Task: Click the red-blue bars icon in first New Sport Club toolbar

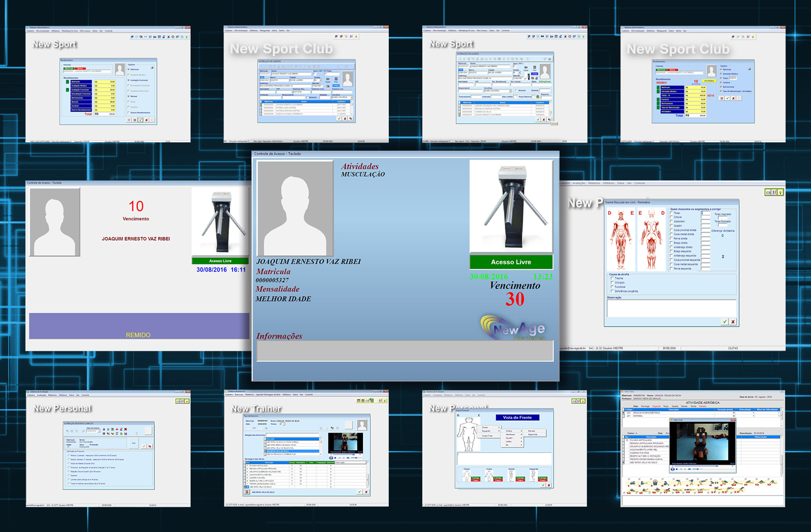Action: click(351, 36)
